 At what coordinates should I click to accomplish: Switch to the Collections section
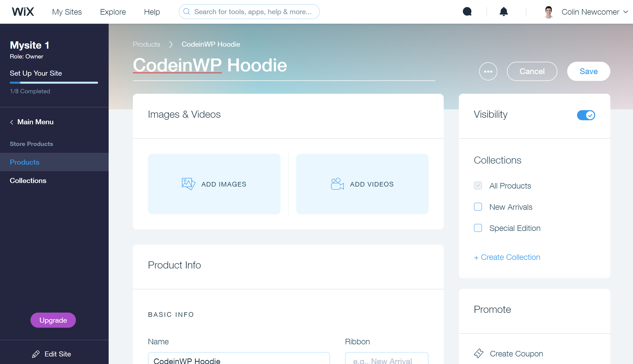click(28, 180)
